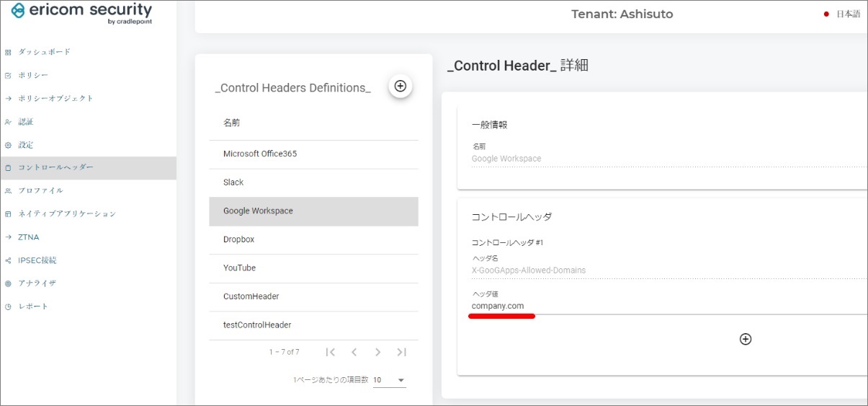Open the IPSEC接続 sidebar item
This screenshot has height=406, width=868.
(37, 260)
